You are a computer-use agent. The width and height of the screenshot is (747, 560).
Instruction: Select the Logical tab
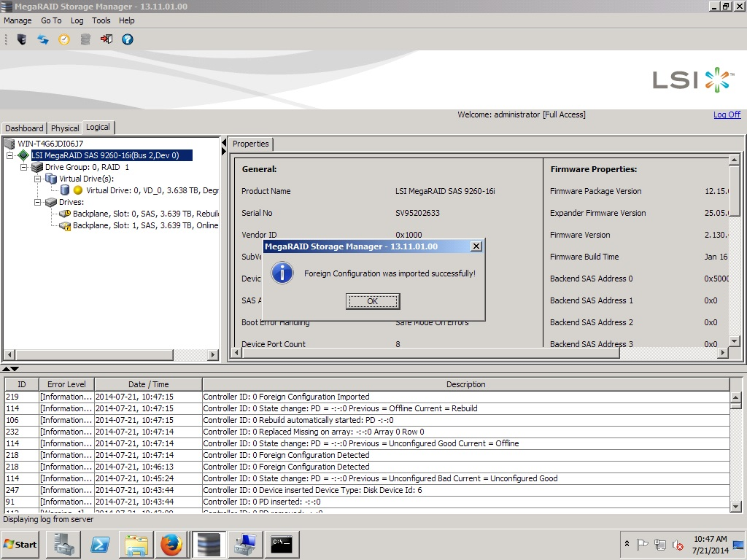point(98,127)
